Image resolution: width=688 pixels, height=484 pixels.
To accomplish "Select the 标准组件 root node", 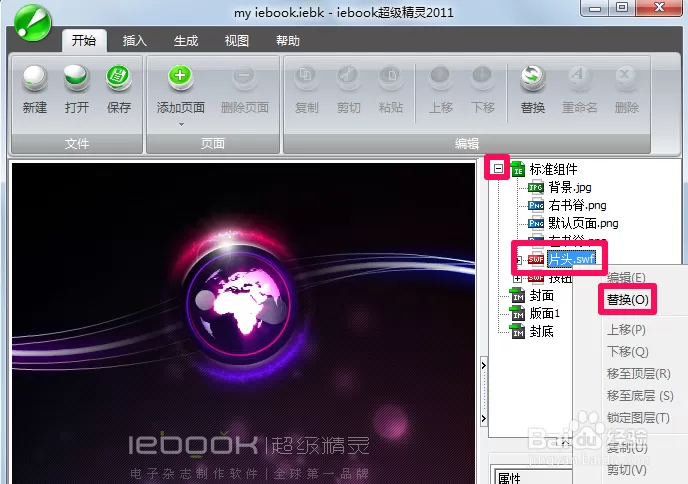I will 553,169.
